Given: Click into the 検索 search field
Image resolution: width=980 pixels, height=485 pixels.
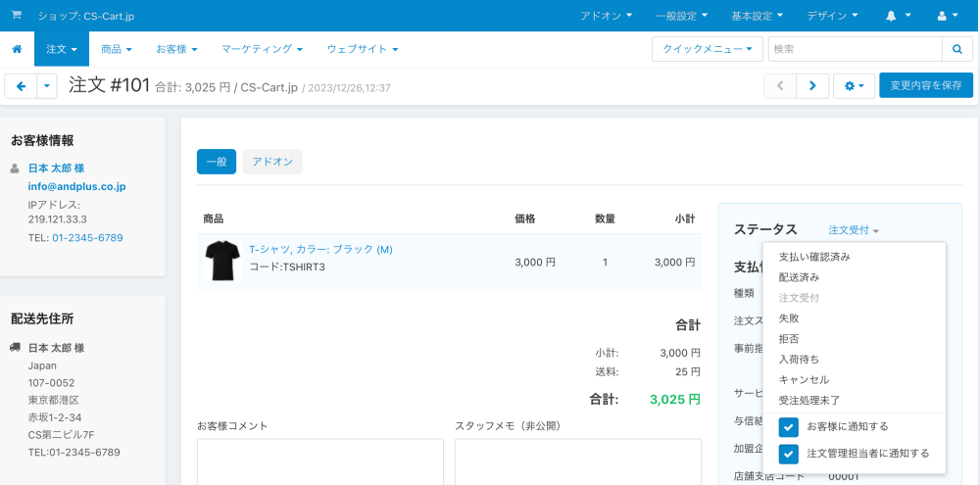Looking at the screenshot, I should point(854,48).
